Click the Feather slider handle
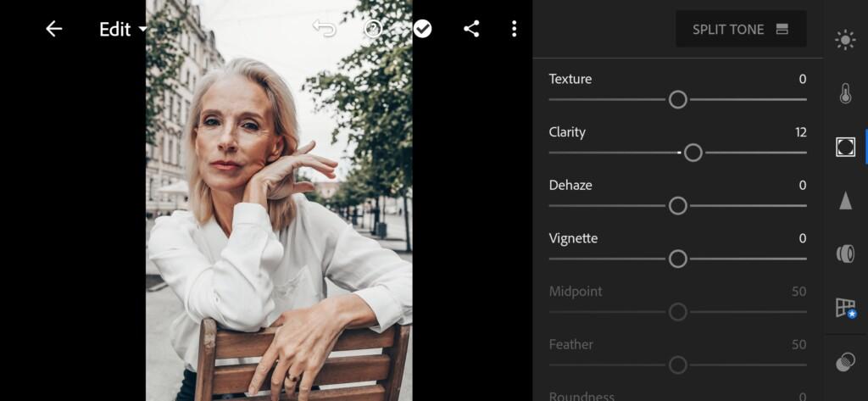This screenshot has height=401, width=868. (x=677, y=365)
